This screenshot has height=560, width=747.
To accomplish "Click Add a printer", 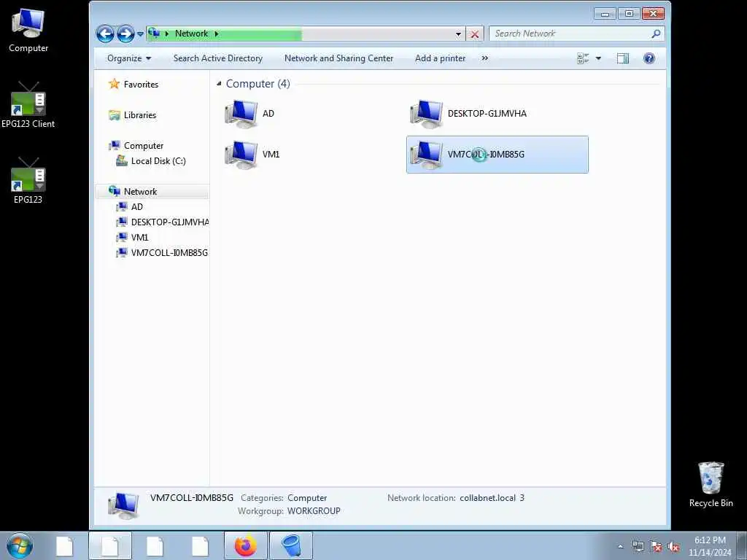I will [440, 58].
